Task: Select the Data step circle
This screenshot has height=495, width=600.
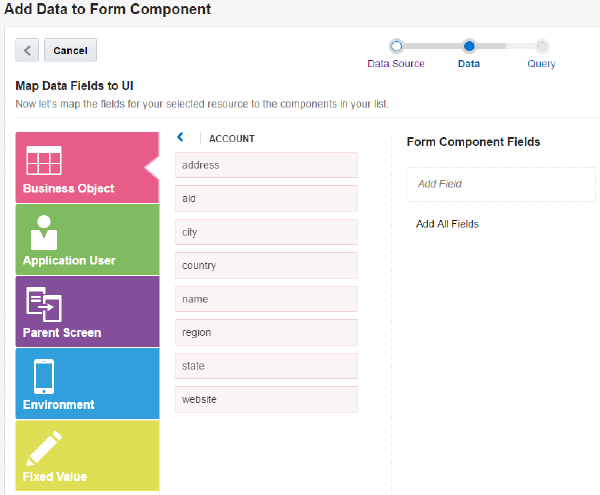Action: tap(469, 46)
